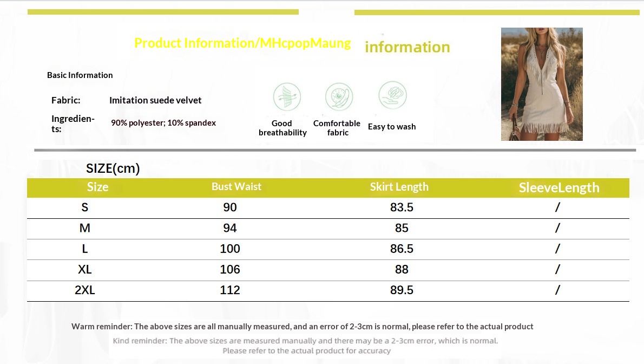Open the fringe dress product photo
Image resolution: width=644 pixels, height=364 pixels.
click(542, 84)
